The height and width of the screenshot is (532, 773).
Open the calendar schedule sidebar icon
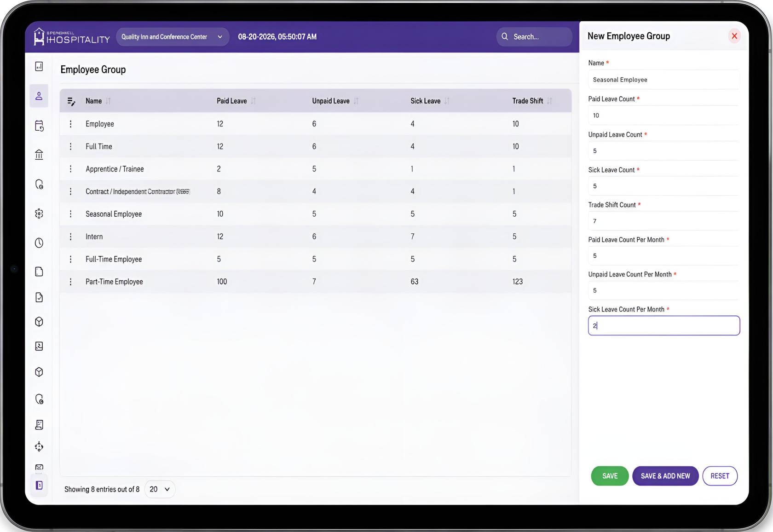pos(39,126)
